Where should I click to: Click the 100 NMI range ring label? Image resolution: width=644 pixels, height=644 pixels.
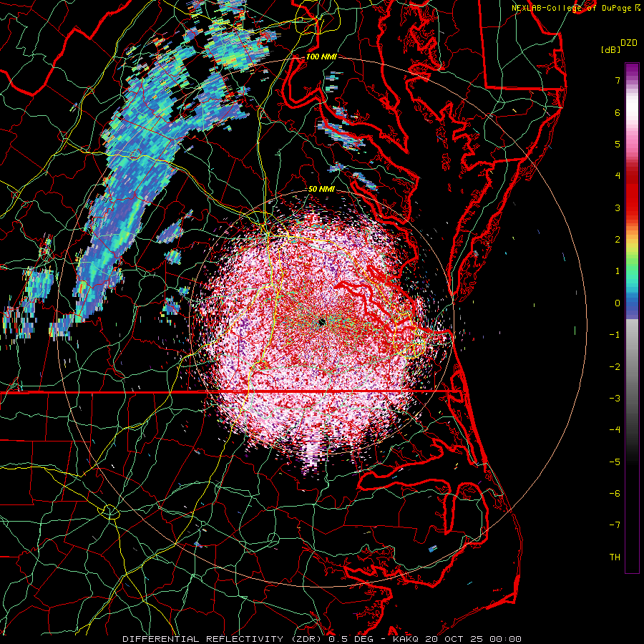pyautogui.click(x=321, y=57)
